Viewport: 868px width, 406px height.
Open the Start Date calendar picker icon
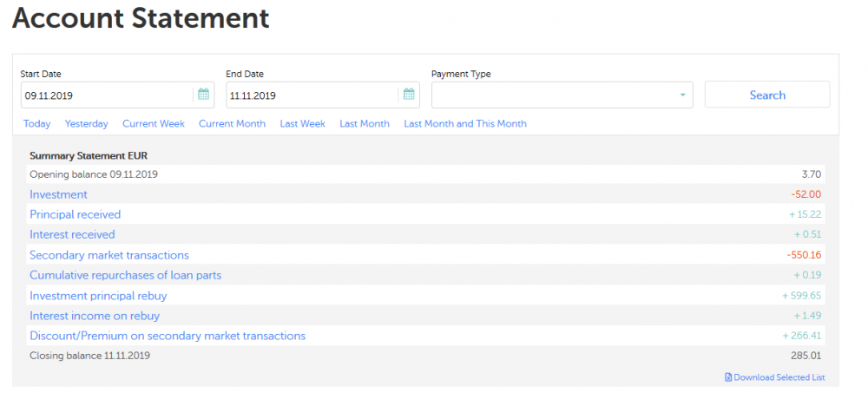point(203,95)
